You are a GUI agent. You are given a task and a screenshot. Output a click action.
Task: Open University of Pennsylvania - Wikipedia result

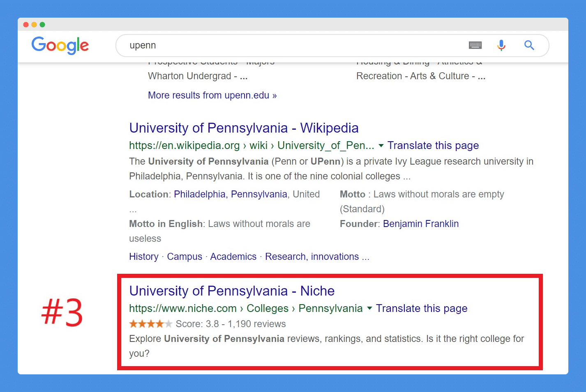[244, 128]
